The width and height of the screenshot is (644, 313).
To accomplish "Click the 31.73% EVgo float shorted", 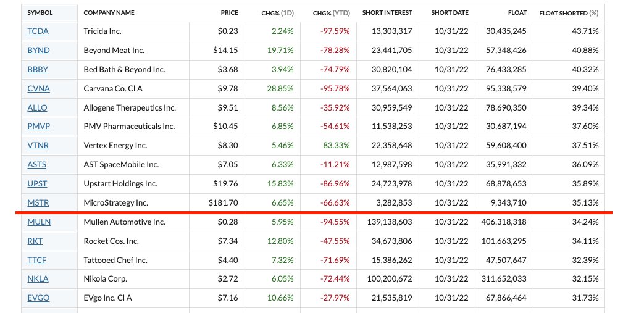I will click(x=585, y=298).
